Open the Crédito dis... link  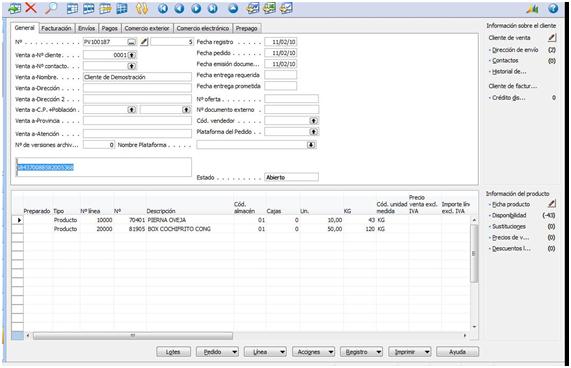pyautogui.click(x=509, y=98)
